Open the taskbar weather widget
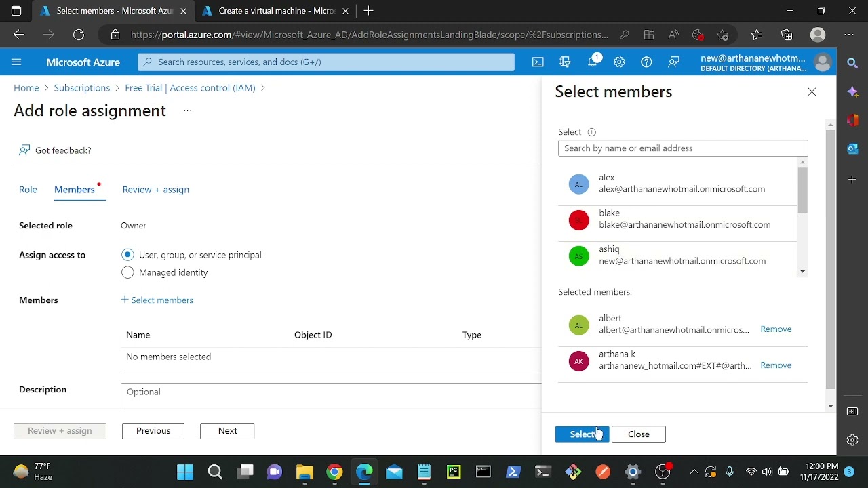The height and width of the screenshot is (488, 868). point(33,472)
